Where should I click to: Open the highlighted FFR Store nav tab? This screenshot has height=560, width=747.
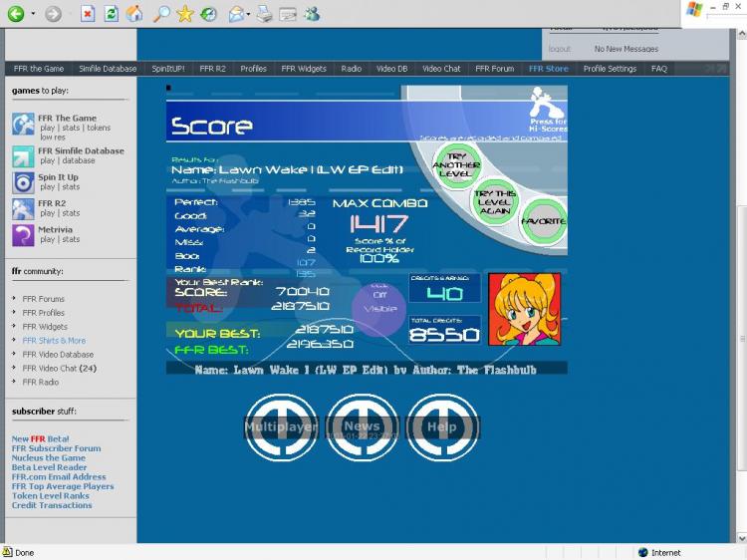pos(549,69)
